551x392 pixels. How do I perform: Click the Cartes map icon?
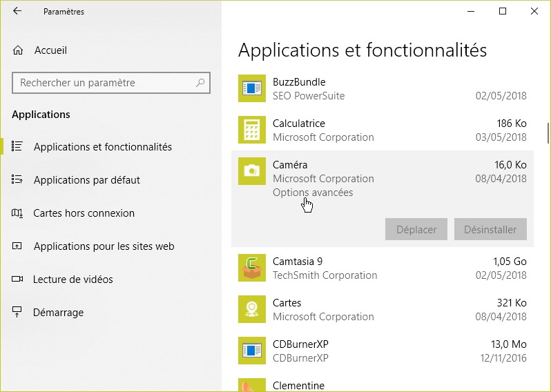click(251, 309)
